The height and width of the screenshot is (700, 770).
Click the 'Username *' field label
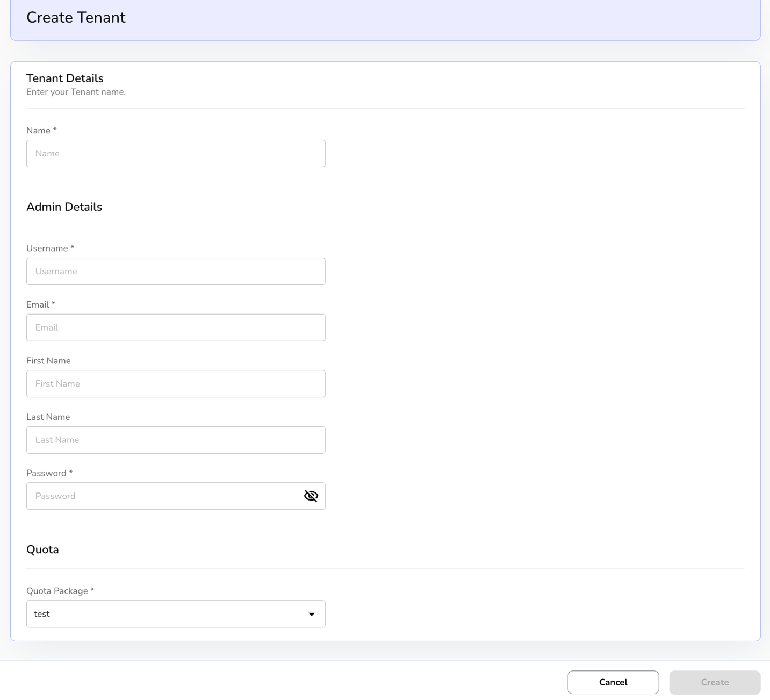pyautogui.click(x=50, y=248)
